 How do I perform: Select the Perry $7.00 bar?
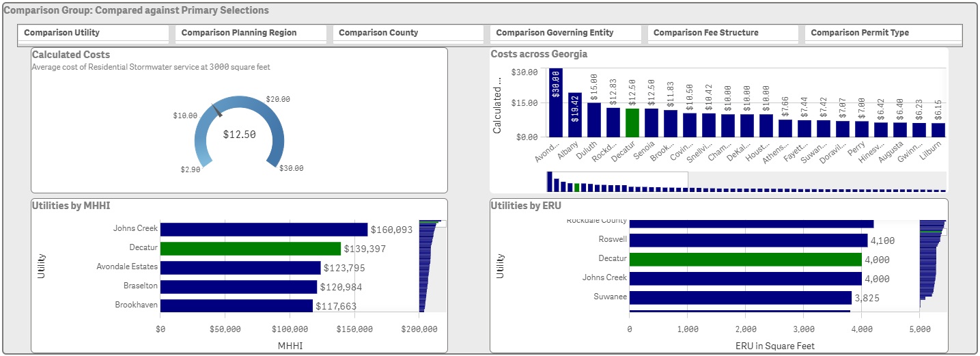[862, 129]
